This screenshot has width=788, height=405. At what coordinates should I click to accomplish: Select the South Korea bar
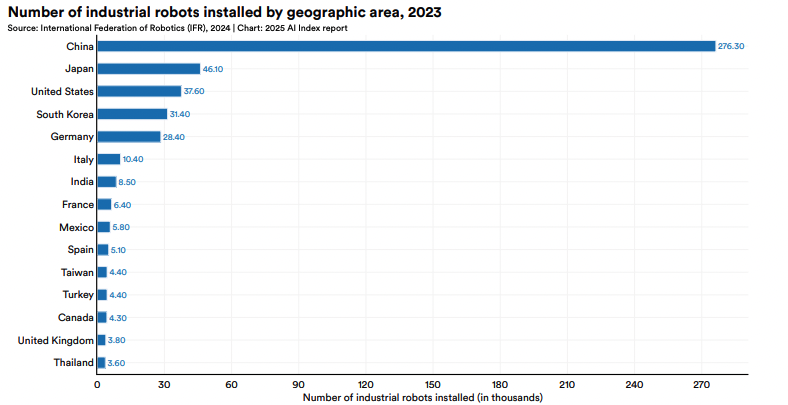[x=132, y=114]
